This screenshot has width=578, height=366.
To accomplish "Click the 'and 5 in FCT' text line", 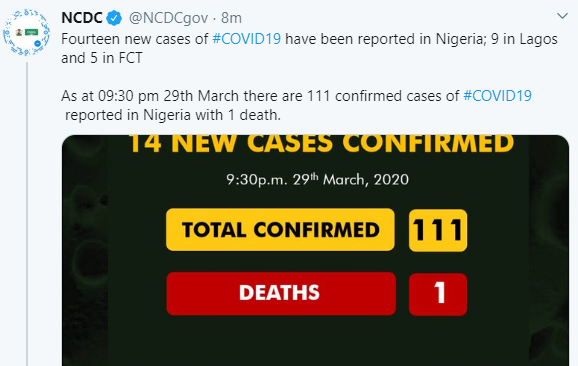I will 102,58.
